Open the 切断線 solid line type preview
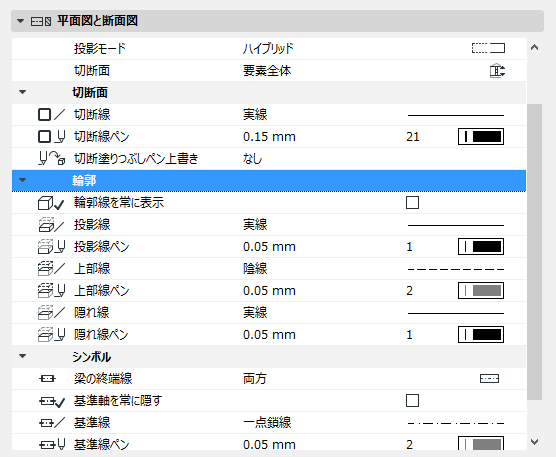Screen dimensions: 556x457 click(456, 115)
